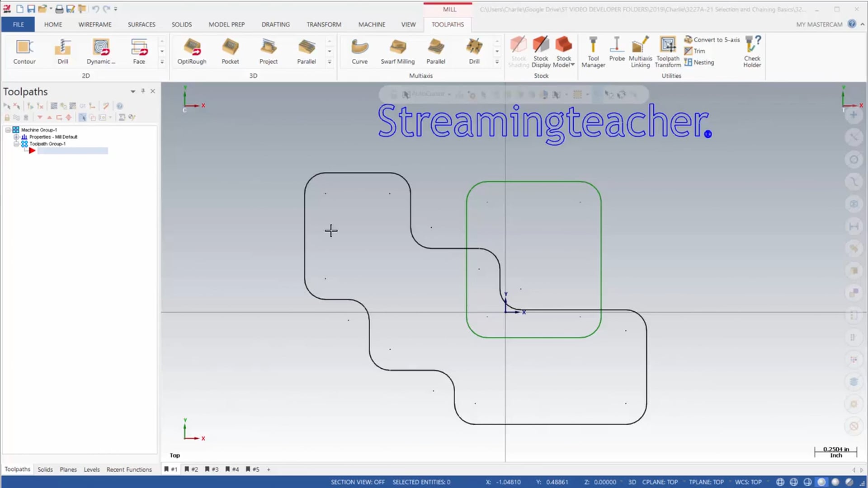Click the Nesting utility
Image resolution: width=868 pixels, height=488 pixels.
click(699, 62)
